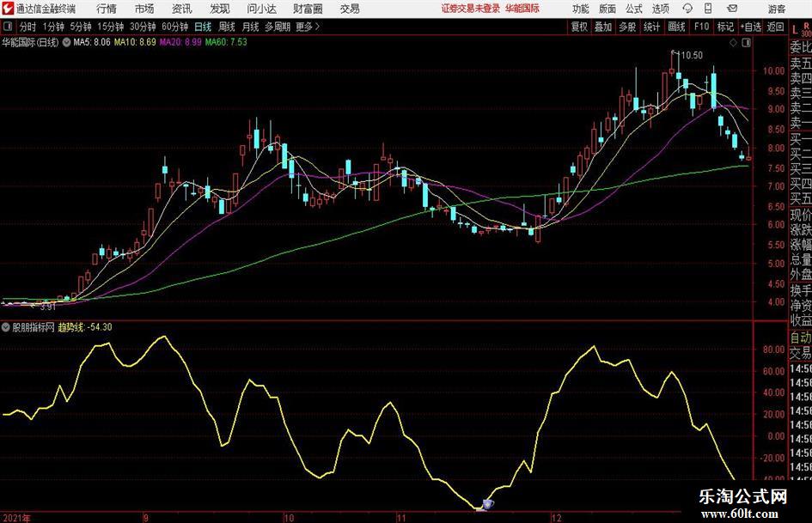Switch to 60分钟 period tab
Image resolution: width=812 pixels, height=523 pixels.
[x=175, y=27]
